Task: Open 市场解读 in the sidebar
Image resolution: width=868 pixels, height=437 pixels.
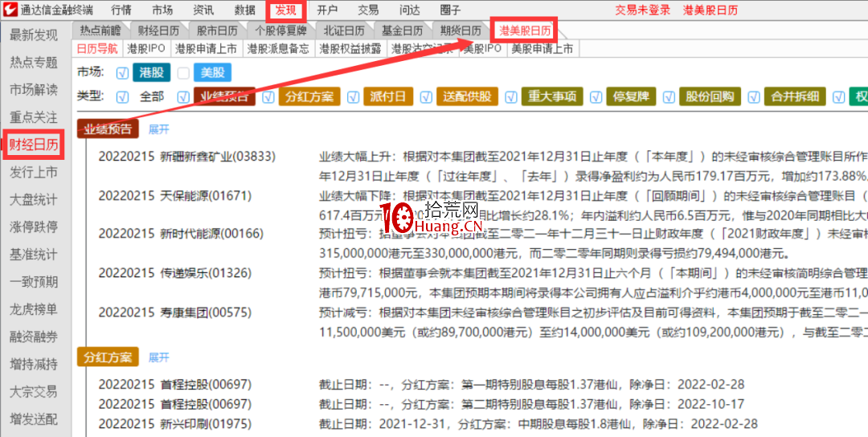Action: coord(34,90)
